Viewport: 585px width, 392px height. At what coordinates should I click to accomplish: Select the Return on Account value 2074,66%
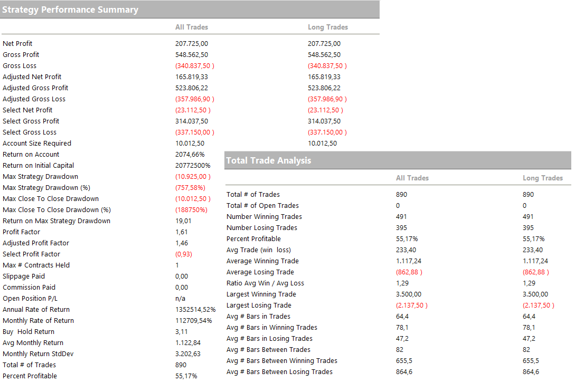click(x=190, y=155)
